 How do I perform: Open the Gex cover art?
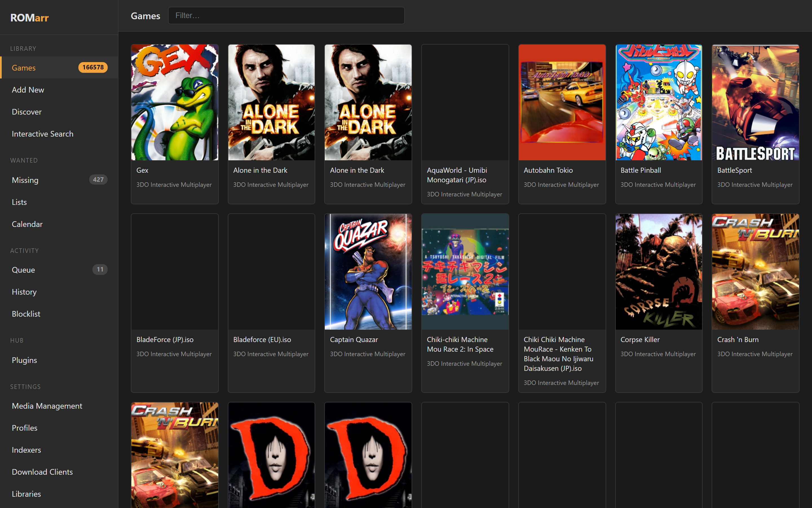coord(175,102)
